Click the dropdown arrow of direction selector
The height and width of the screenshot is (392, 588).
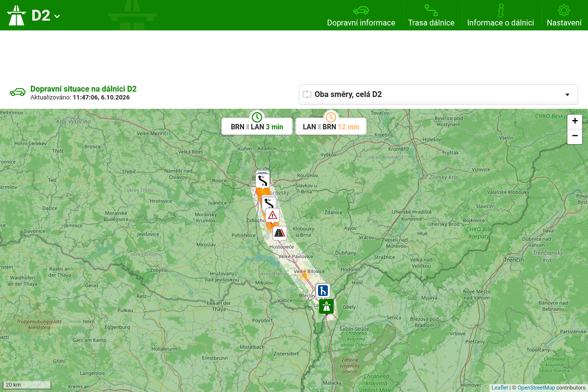(567, 95)
